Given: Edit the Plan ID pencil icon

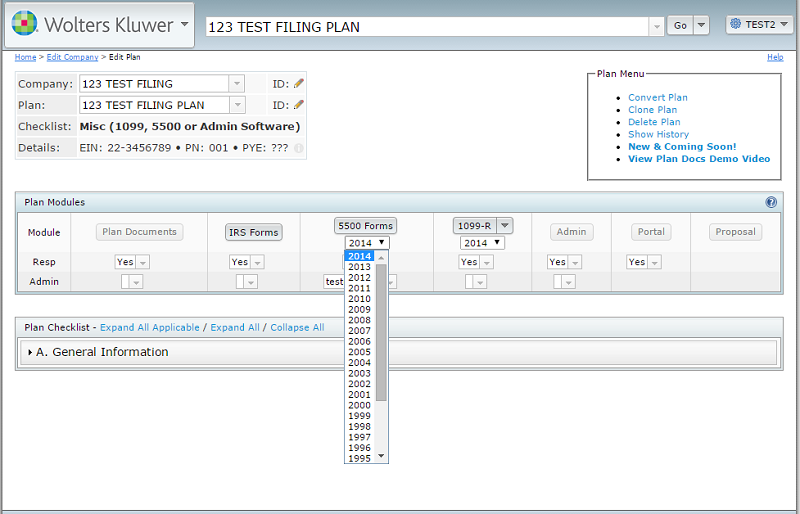Looking at the screenshot, I should pos(299,105).
